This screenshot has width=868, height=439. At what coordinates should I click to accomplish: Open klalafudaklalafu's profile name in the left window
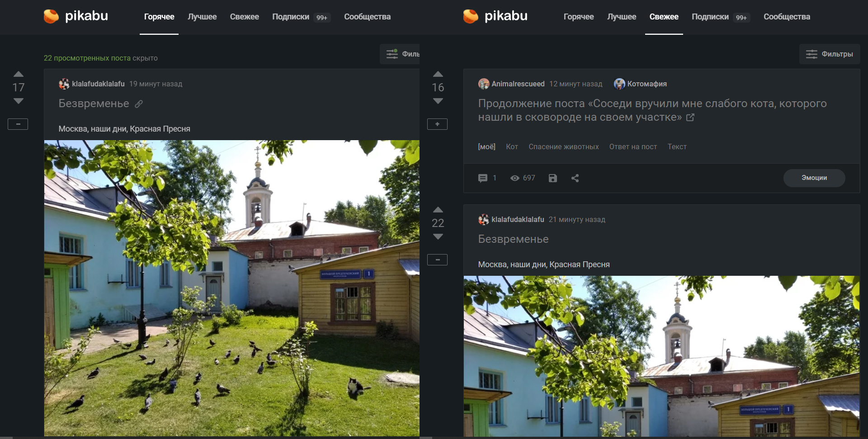[x=98, y=84]
